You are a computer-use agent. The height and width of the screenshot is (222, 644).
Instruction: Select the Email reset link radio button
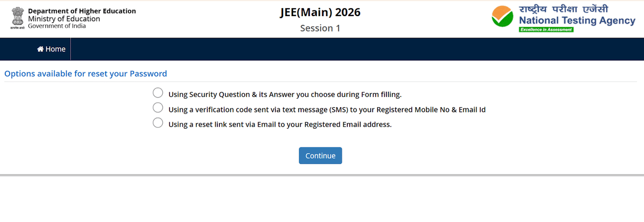coord(158,123)
